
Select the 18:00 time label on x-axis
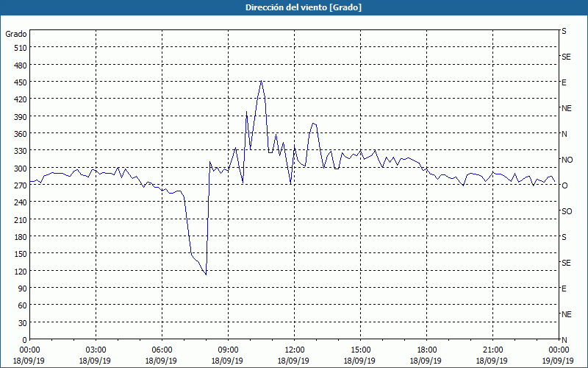(x=426, y=350)
